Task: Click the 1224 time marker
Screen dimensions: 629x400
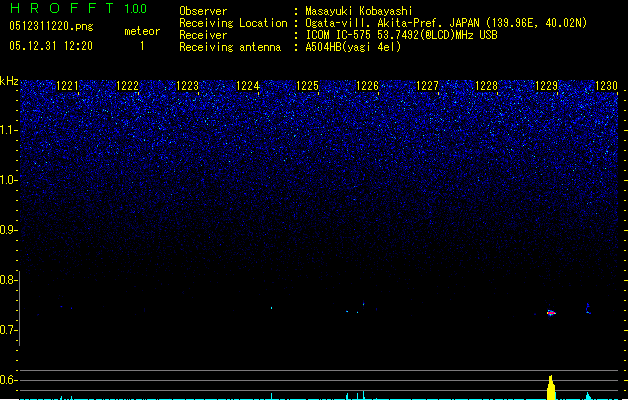Action: (x=248, y=86)
